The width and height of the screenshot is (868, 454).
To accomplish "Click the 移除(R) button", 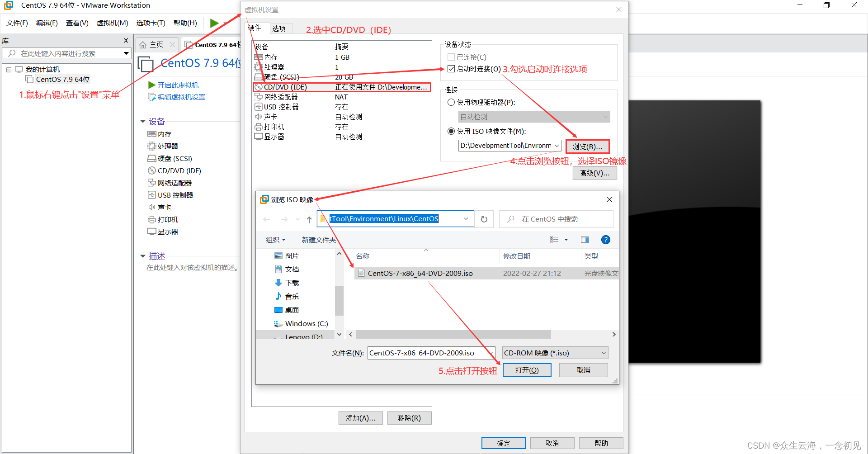I will 409,418.
